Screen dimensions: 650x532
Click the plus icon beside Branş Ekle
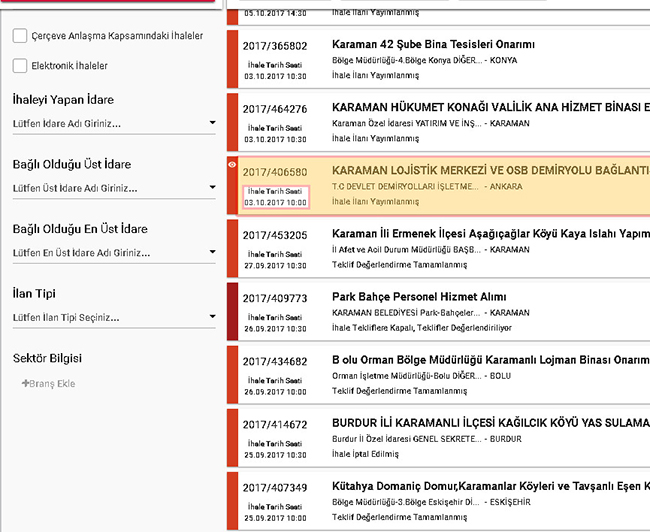(x=26, y=383)
